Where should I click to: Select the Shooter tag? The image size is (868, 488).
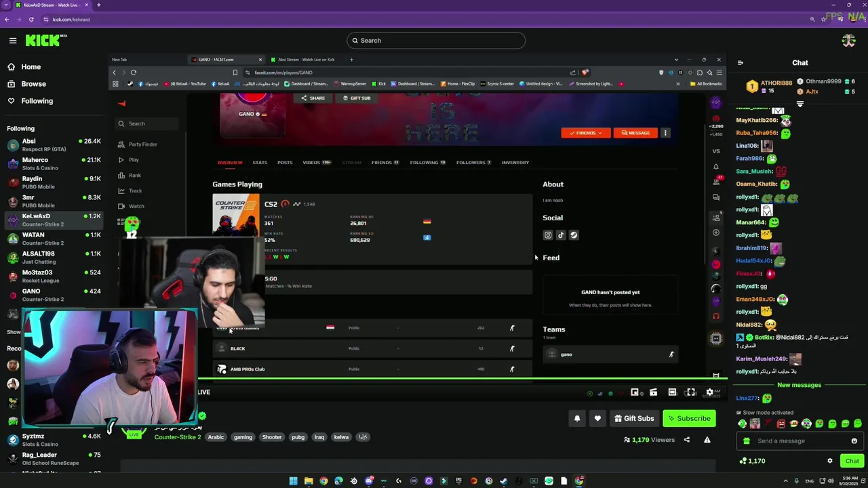click(x=272, y=437)
